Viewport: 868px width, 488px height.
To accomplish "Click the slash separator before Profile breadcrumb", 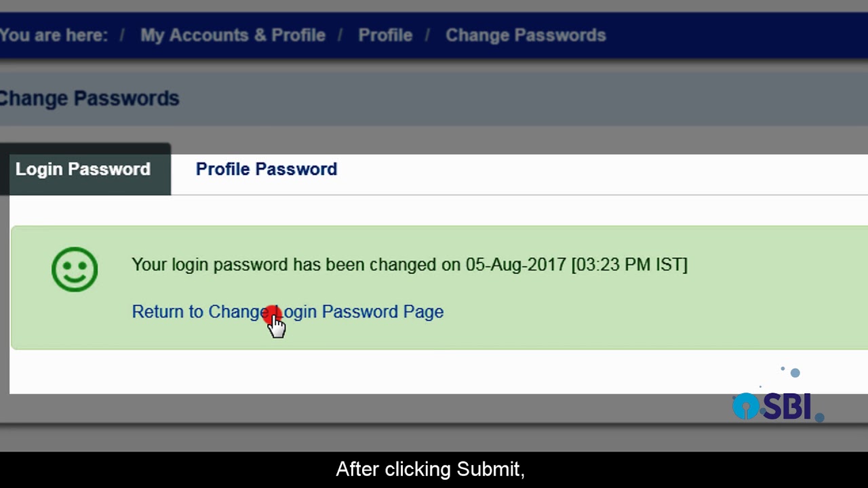I will pos(341,35).
